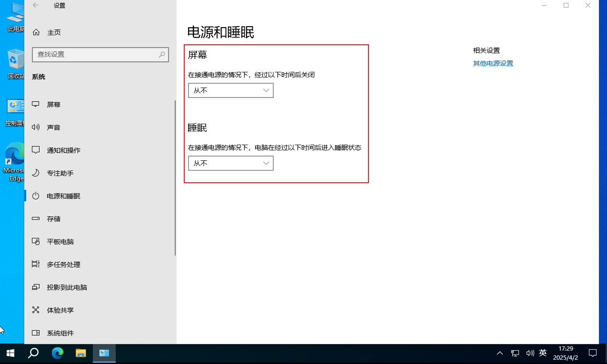Select the 控制面板 desktop icon

click(x=14, y=112)
